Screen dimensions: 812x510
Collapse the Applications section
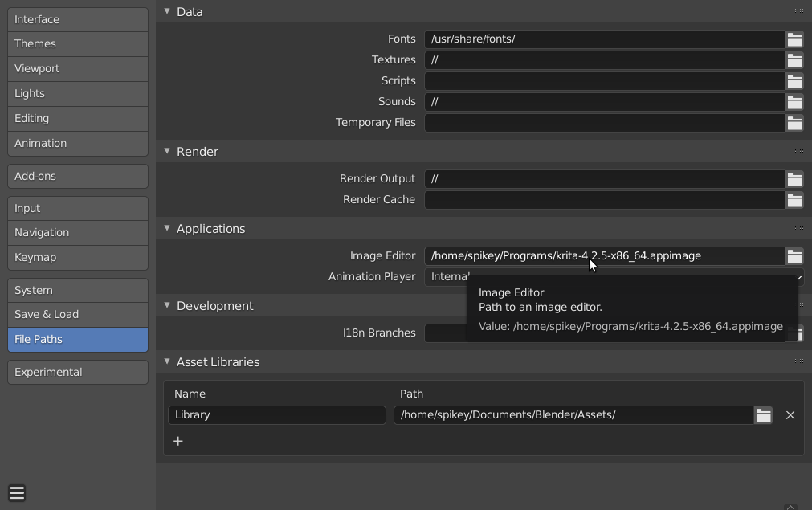coord(166,228)
